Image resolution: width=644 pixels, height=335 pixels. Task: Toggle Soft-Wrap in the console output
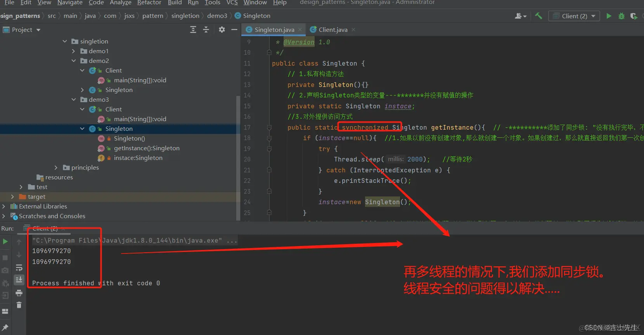coord(19,268)
